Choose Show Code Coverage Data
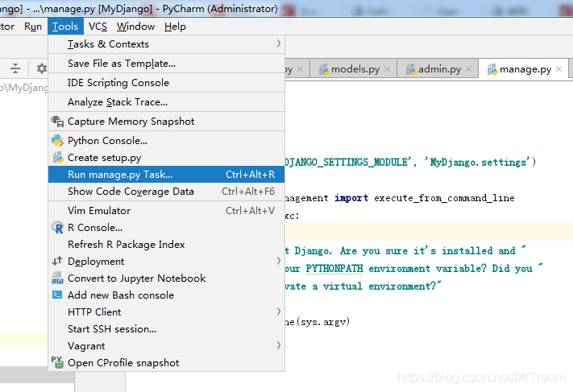 [166, 192]
